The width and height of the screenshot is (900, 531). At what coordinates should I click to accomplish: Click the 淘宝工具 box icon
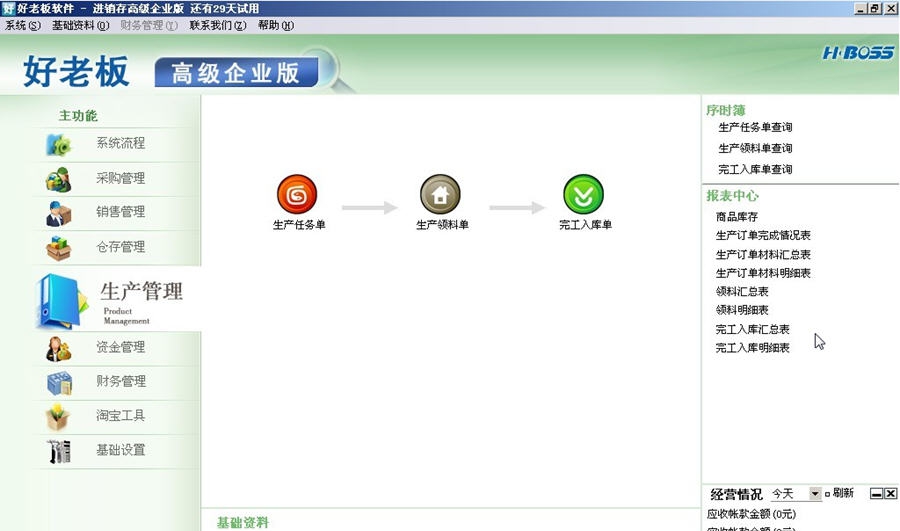pos(58,417)
